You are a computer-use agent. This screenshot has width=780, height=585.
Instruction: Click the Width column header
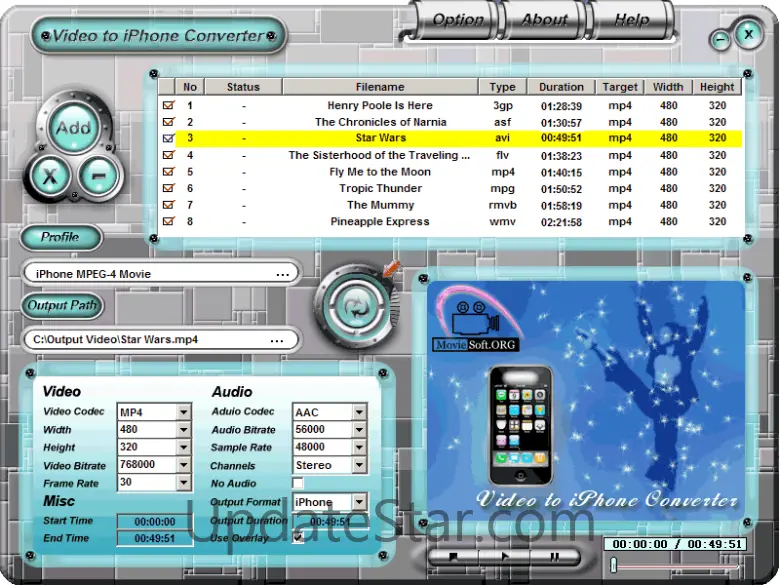(668, 87)
